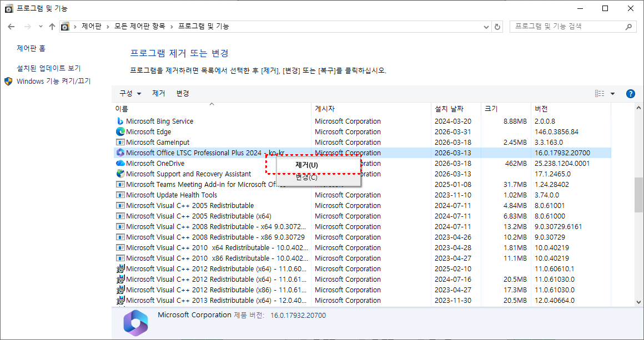The height and width of the screenshot is (340, 644).
Task: Click the Update Health Tools icon
Action: pyautogui.click(x=120, y=195)
